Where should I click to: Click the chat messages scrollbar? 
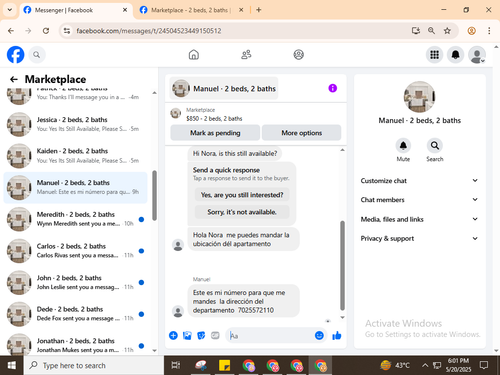tap(342, 265)
